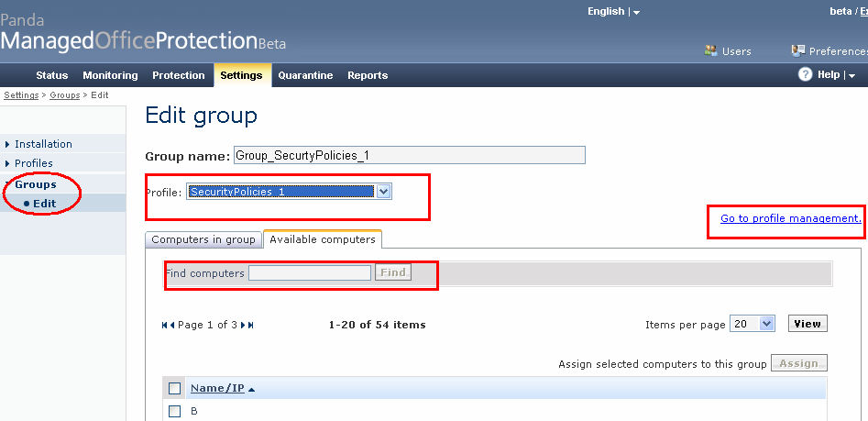This screenshot has height=421, width=868.
Task: Open the Quarantine menu
Action: click(305, 75)
